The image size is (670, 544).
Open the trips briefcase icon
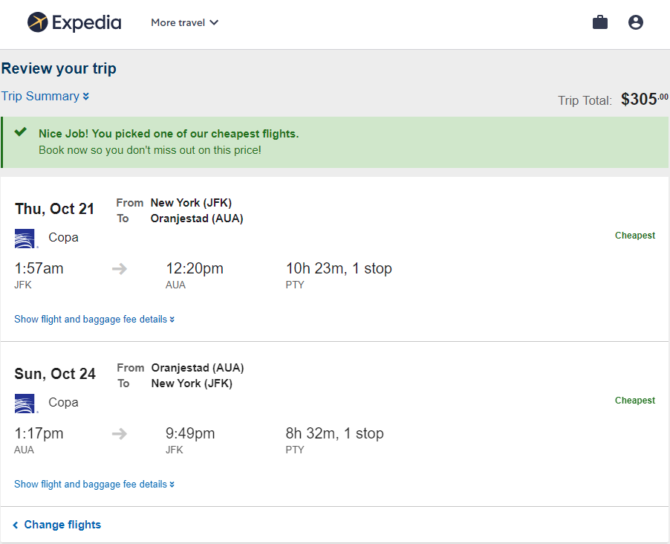tap(600, 22)
